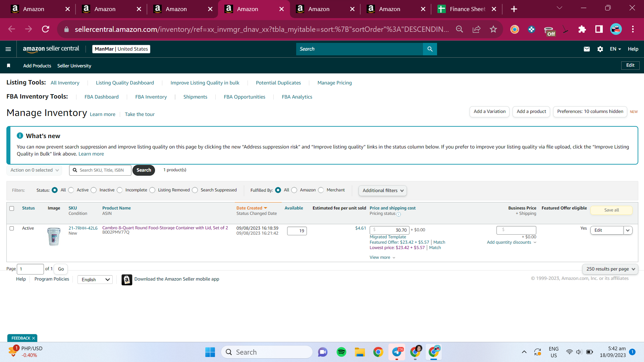Open the Seller Central hamburger menu
The height and width of the screenshot is (362, 644).
[8, 49]
